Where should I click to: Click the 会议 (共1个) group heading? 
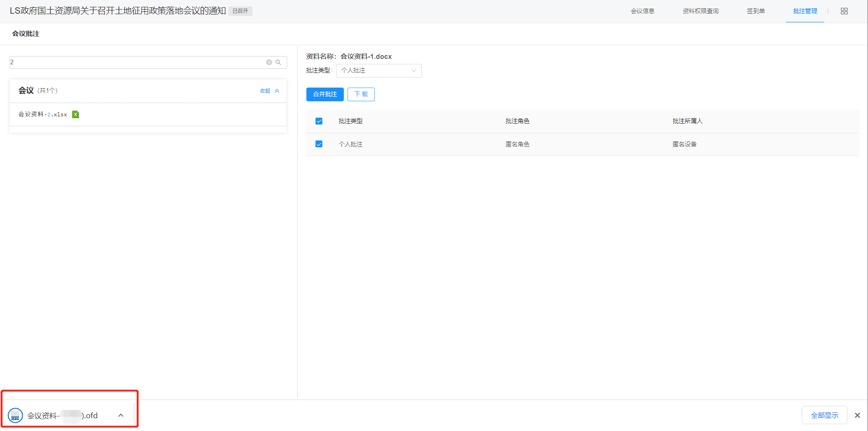point(38,91)
